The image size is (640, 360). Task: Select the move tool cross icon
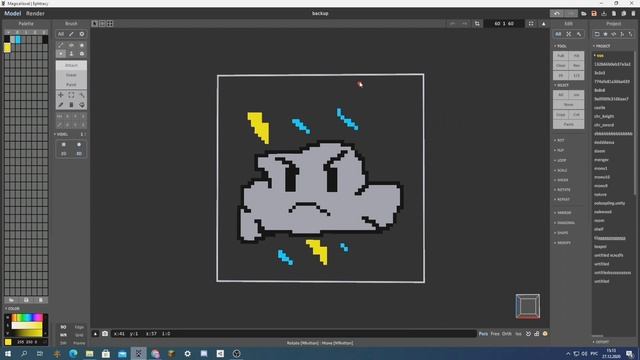61,95
